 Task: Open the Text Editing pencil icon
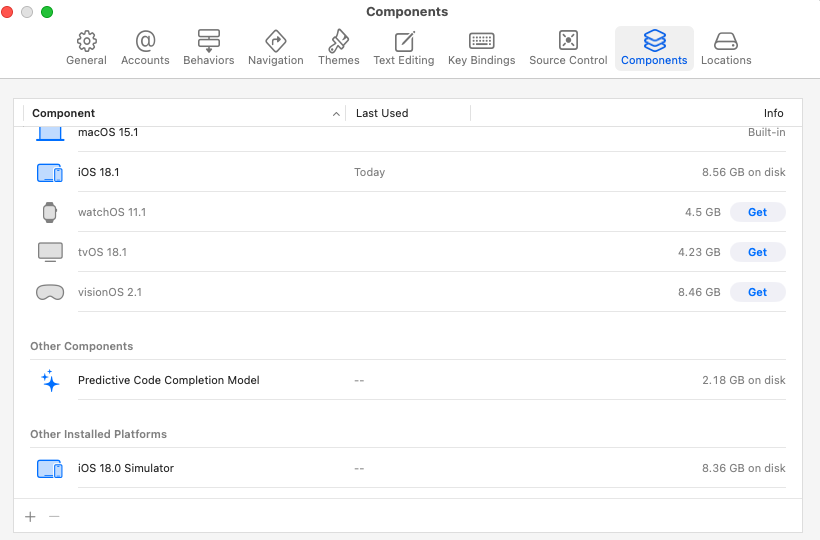click(404, 41)
